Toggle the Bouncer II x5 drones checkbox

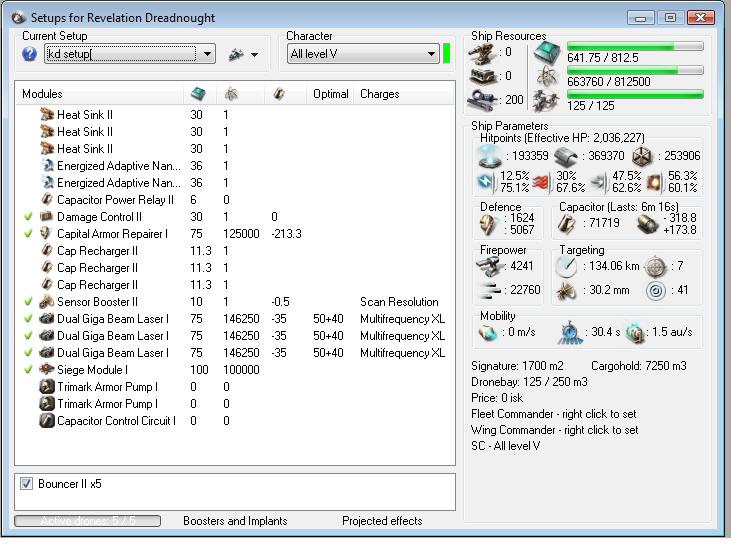[27, 483]
